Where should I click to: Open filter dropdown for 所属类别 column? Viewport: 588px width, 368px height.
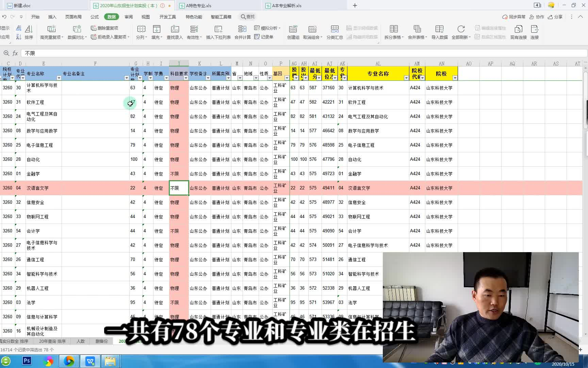[x=228, y=78]
